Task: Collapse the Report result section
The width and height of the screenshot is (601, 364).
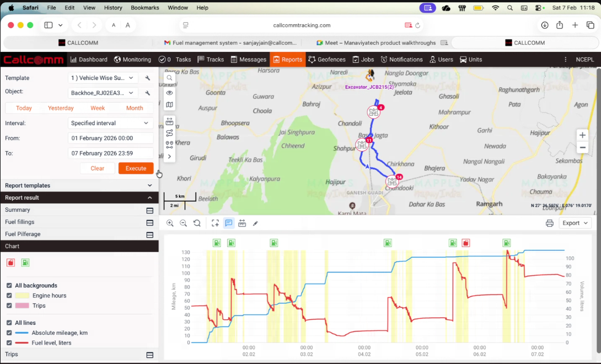Action: [x=149, y=197]
